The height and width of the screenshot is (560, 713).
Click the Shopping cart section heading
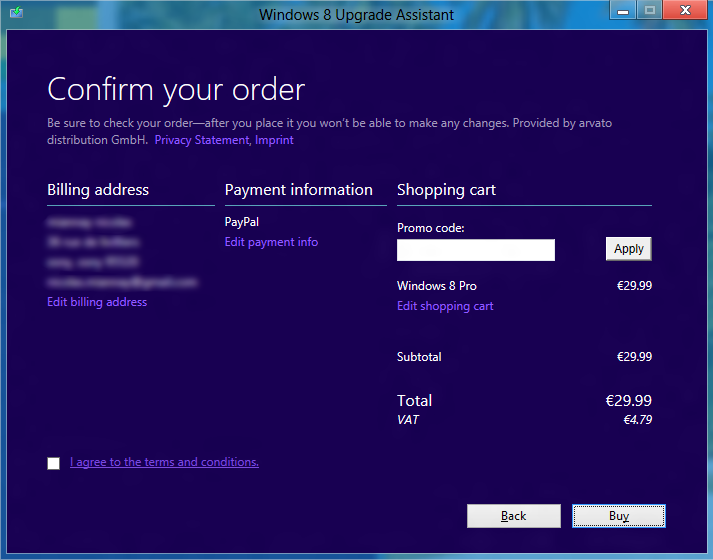click(x=446, y=190)
